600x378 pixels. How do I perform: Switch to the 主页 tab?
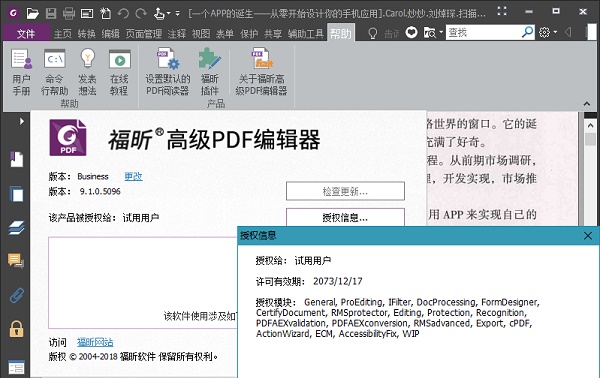(63, 34)
